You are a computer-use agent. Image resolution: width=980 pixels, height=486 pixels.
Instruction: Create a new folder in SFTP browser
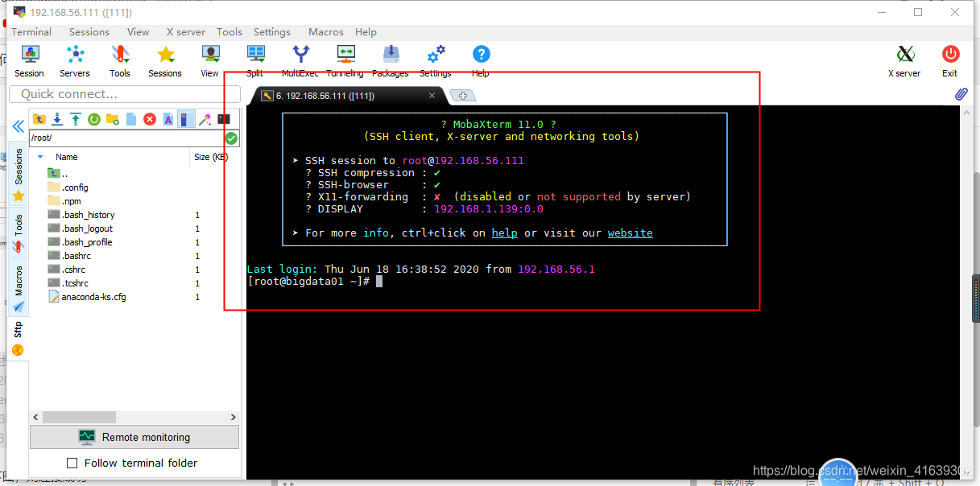pos(113,119)
